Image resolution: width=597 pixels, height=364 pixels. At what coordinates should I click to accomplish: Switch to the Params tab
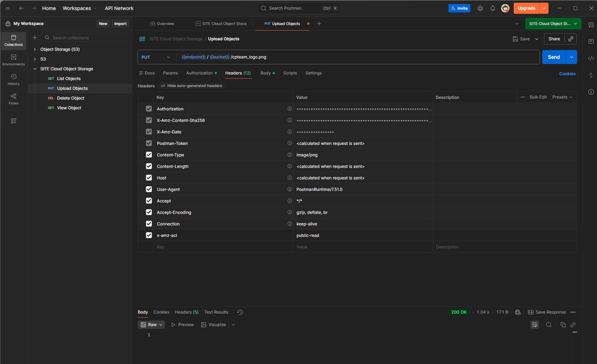[x=170, y=73]
